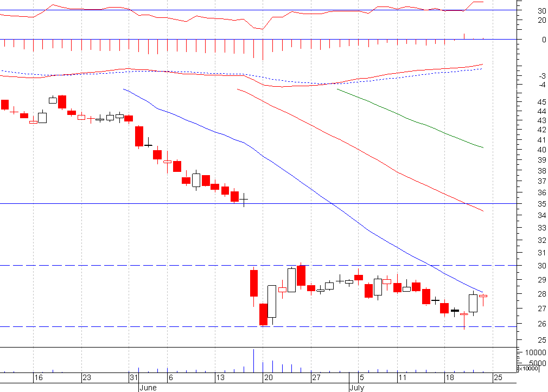
Task: Select the 37 price axis label
Action: click(541, 181)
